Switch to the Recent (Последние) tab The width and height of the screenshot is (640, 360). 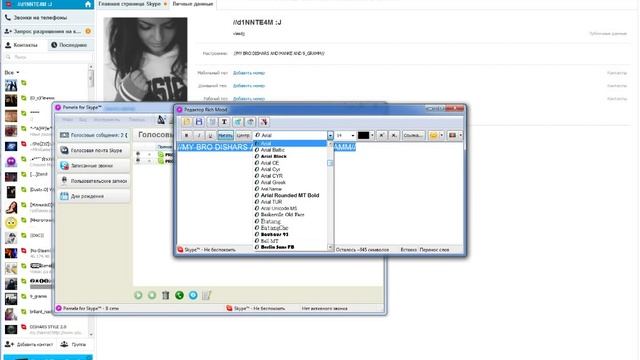pyautogui.click(x=70, y=45)
